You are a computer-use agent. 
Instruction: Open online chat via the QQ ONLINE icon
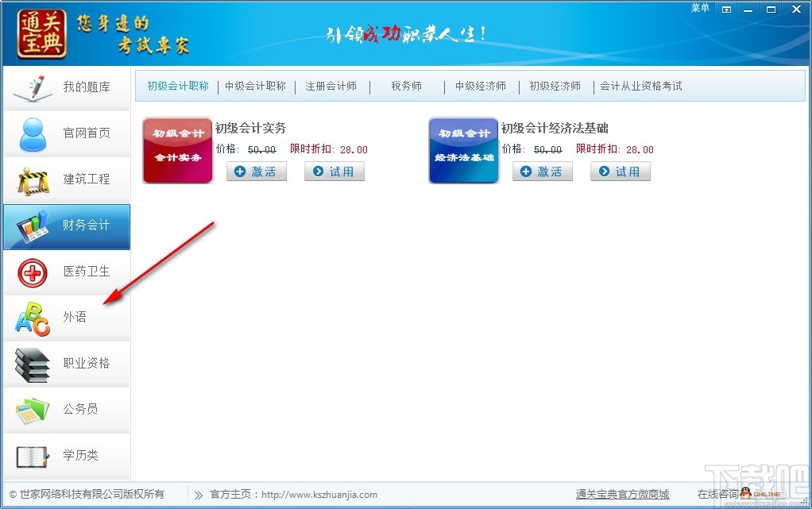pos(760,493)
